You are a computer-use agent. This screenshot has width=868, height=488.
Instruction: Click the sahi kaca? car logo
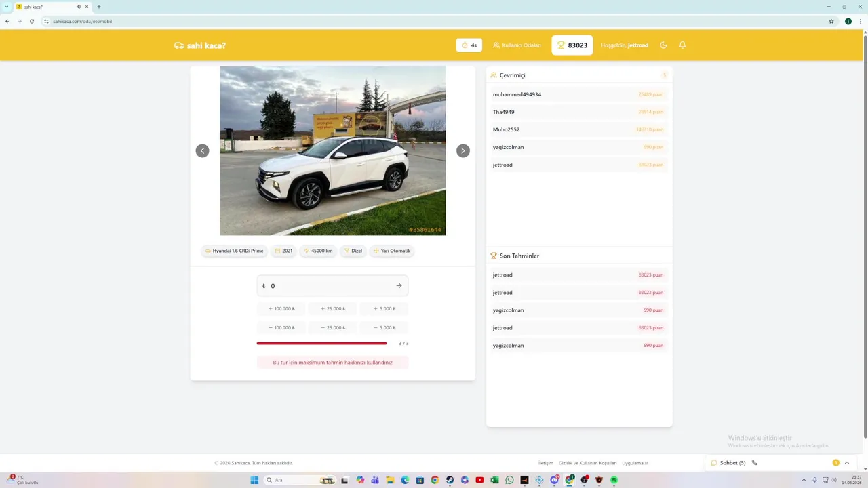[200, 45]
